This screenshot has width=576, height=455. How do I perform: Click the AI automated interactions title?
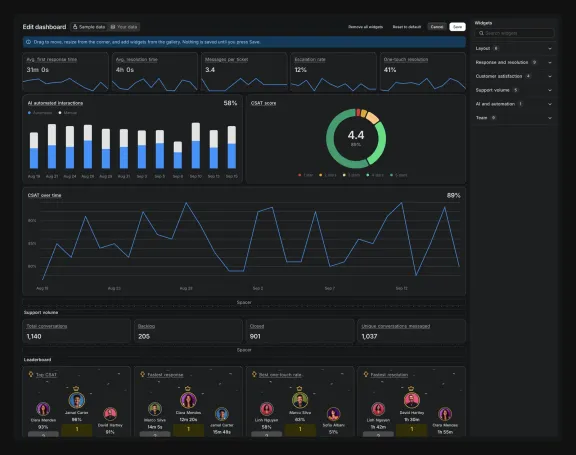(55, 103)
